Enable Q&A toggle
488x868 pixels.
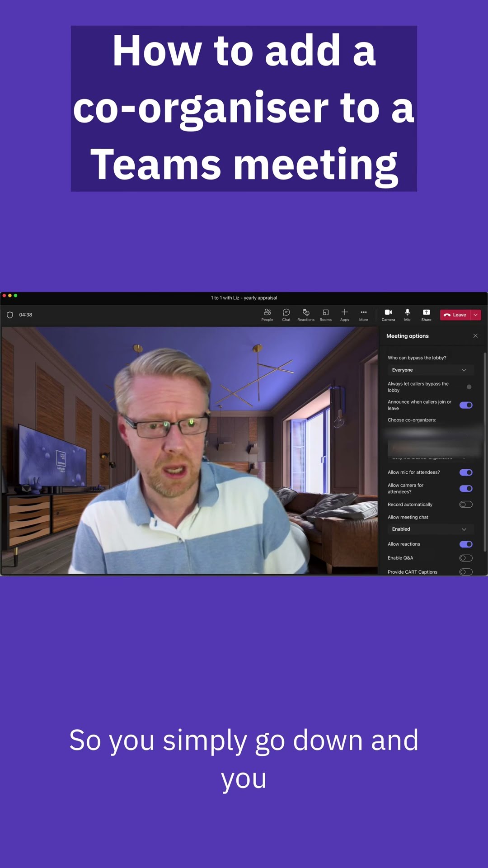click(x=466, y=558)
